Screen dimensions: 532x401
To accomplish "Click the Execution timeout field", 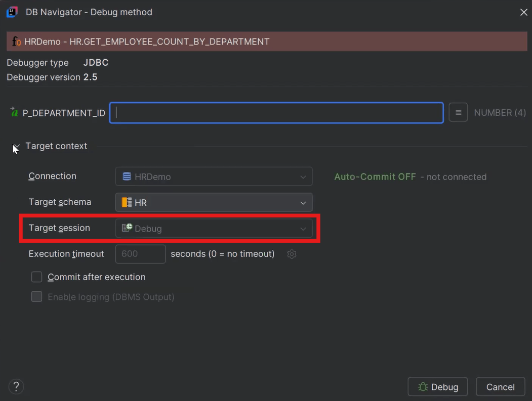I will tap(140, 254).
